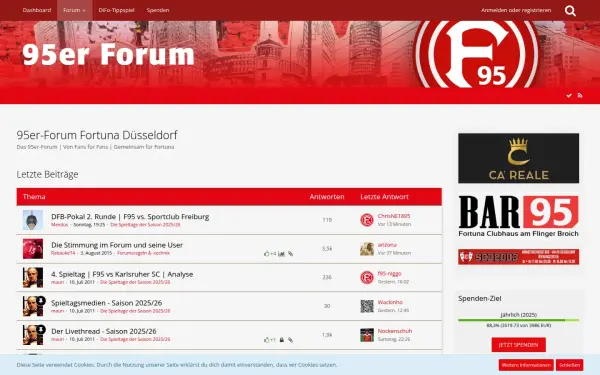Open the search magnifier icon

[570, 11]
